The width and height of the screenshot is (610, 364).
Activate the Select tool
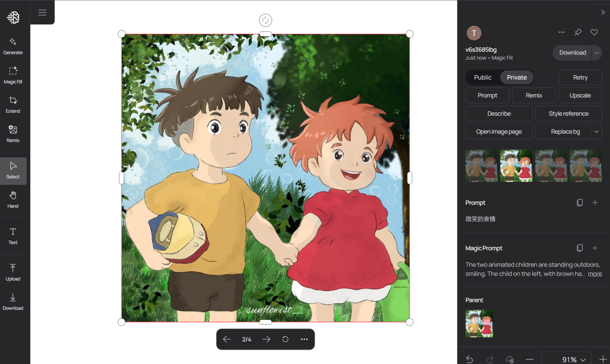13,171
